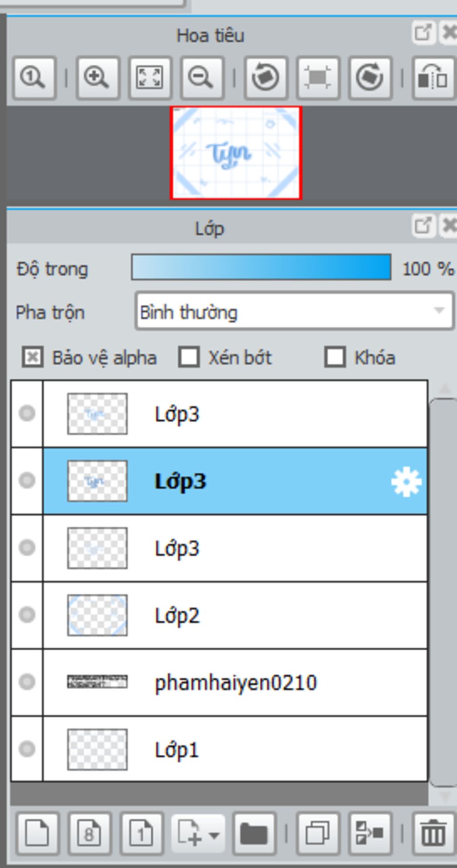The image size is (457, 868).
Task: Click the zoom out magnifier icon
Action: (x=201, y=78)
